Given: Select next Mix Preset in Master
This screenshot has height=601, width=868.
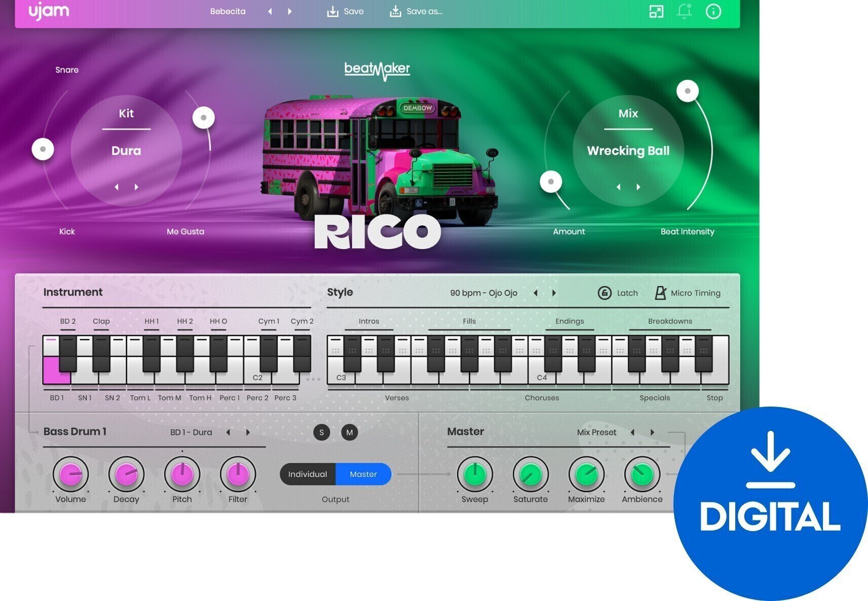Looking at the screenshot, I should (652, 432).
